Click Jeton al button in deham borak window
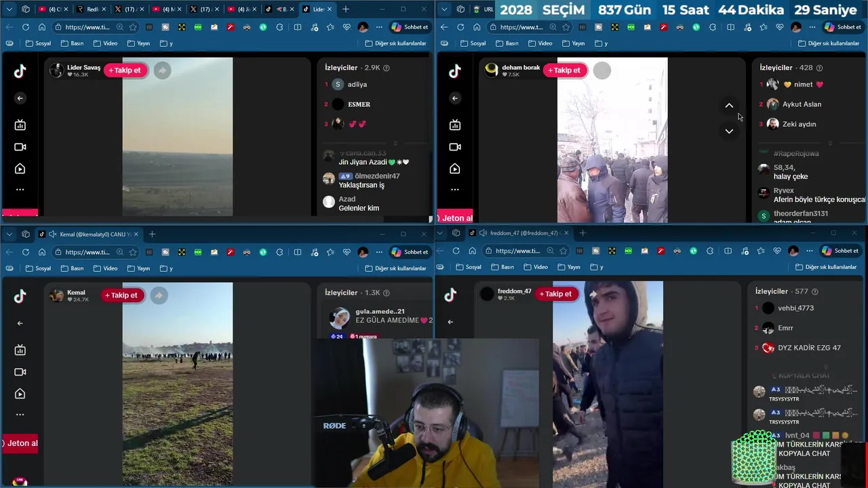This screenshot has height=488, width=868. [456, 218]
